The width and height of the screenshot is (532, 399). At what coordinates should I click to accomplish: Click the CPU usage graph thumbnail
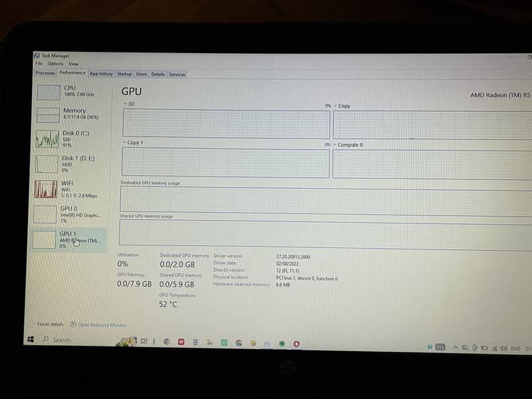(49, 92)
